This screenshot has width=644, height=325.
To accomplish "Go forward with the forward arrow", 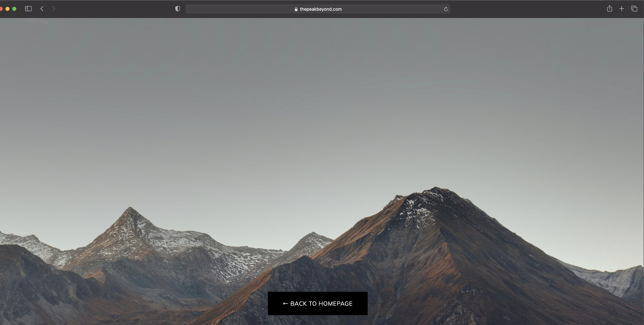I will [x=54, y=9].
